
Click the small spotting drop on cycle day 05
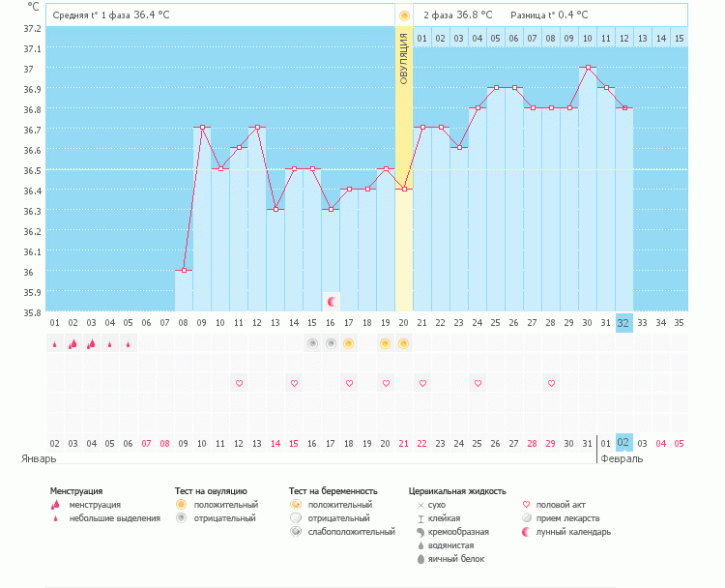(x=128, y=343)
